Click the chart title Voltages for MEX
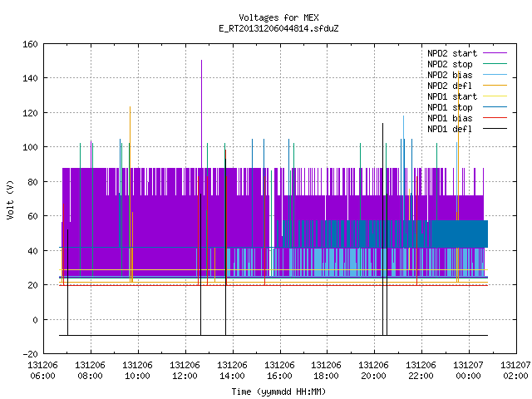This screenshot has height=399, width=532. (278, 17)
